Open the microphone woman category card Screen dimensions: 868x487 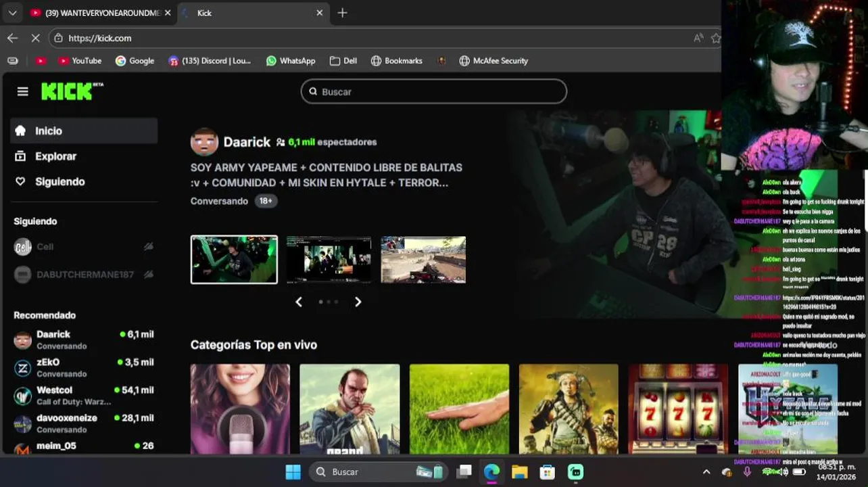[x=240, y=409]
